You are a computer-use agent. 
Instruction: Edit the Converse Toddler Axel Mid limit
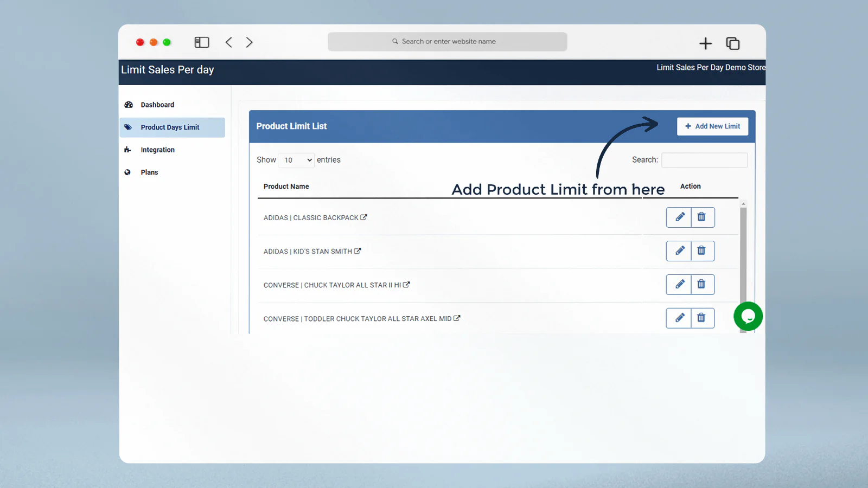[679, 318]
